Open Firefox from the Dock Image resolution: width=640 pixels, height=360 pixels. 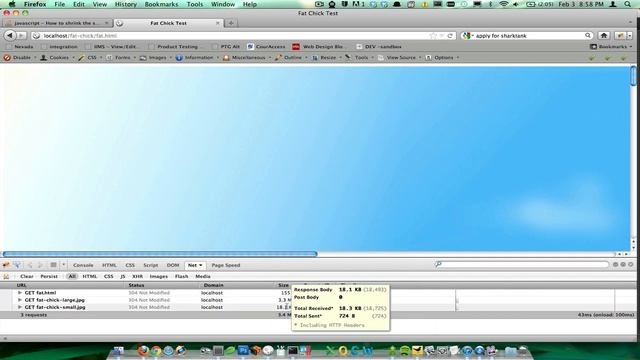click(x=143, y=351)
